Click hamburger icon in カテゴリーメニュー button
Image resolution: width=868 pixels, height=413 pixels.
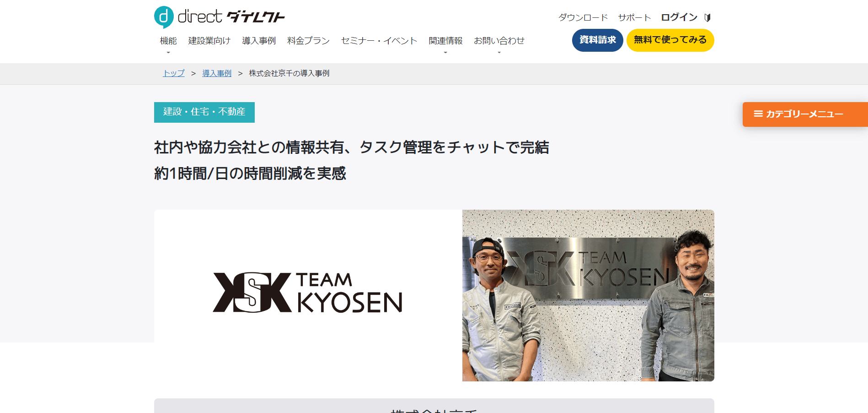pos(758,114)
